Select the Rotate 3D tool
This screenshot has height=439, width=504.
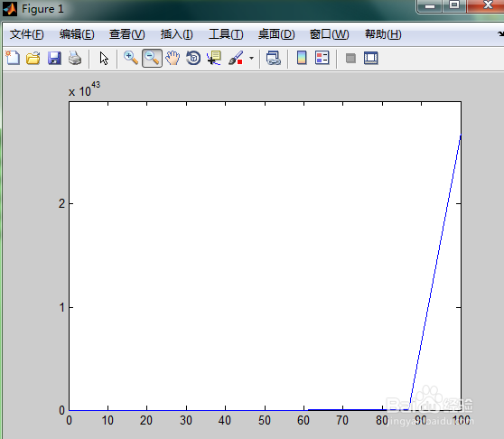[193, 58]
